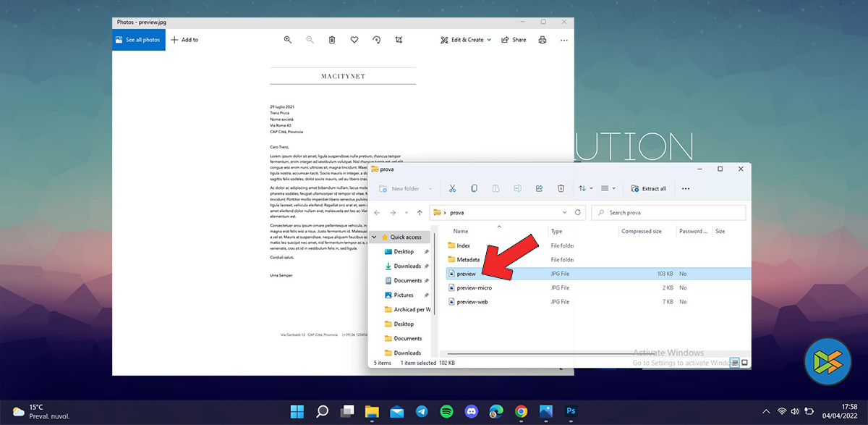Zoom in on the photo
The image size is (868, 425).
coord(288,40)
